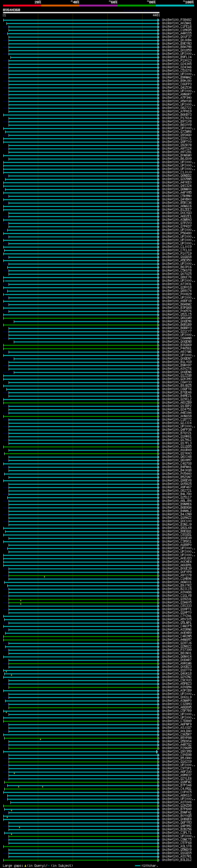Open the UniRef100_Q5ZLC5 hit
Viewport: 197px width, 868px height.
(177, 314)
